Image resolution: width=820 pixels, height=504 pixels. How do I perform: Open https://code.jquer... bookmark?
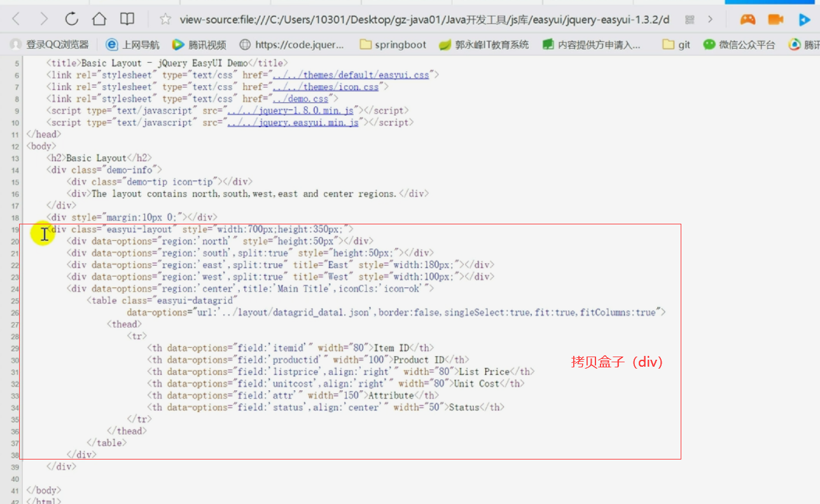coord(291,44)
